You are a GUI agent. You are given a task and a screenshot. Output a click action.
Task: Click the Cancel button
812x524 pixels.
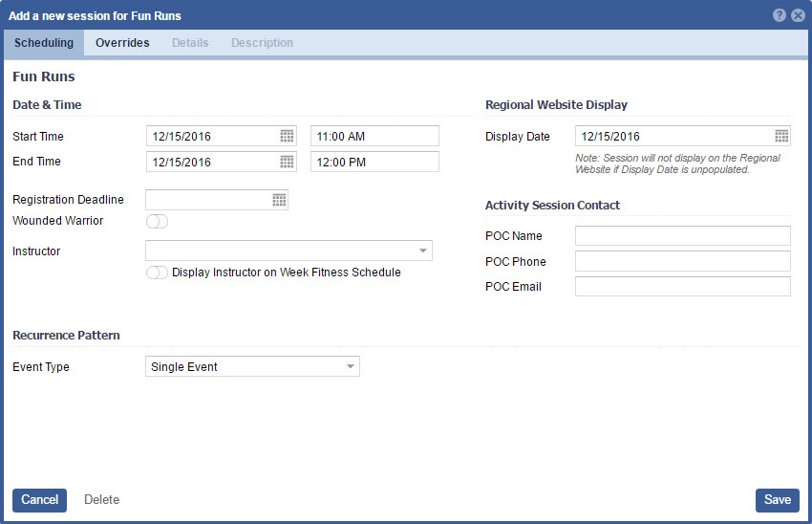pyautogui.click(x=39, y=500)
